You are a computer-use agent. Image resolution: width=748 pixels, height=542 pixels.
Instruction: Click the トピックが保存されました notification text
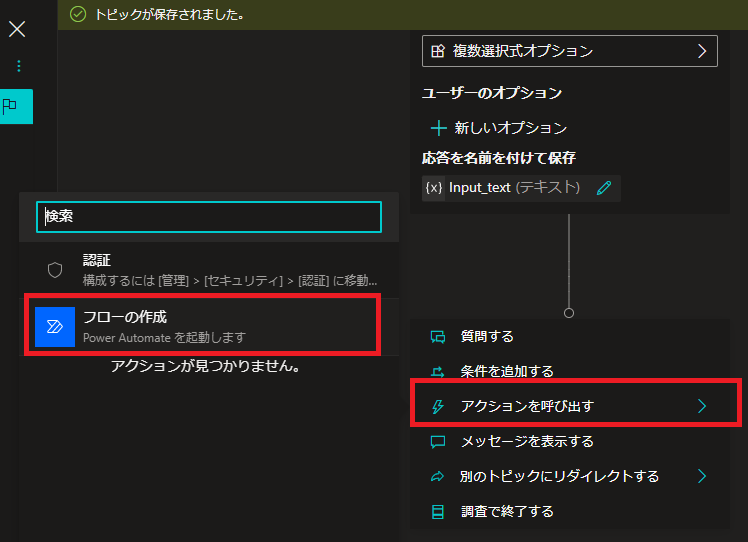tap(170, 15)
